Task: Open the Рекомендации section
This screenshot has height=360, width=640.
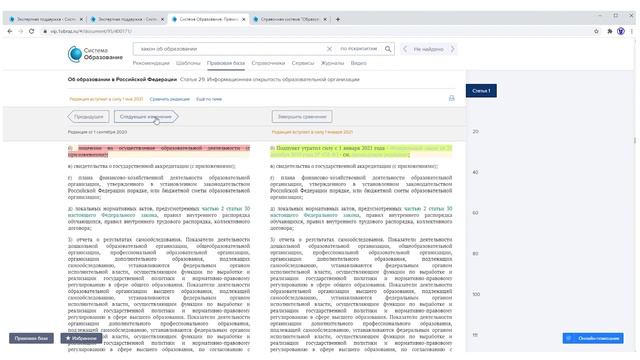Action: point(151,63)
